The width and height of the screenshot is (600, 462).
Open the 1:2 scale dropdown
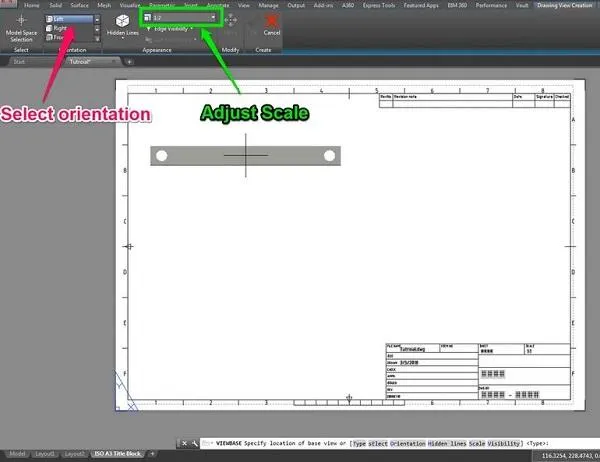click(214, 18)
